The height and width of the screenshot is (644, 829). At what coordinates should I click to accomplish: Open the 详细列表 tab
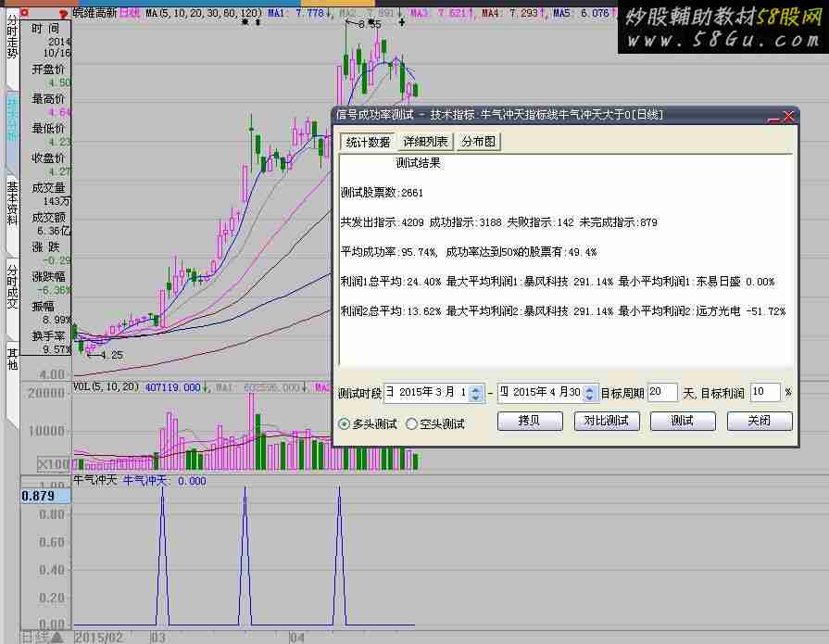click(x=425, y=141)
